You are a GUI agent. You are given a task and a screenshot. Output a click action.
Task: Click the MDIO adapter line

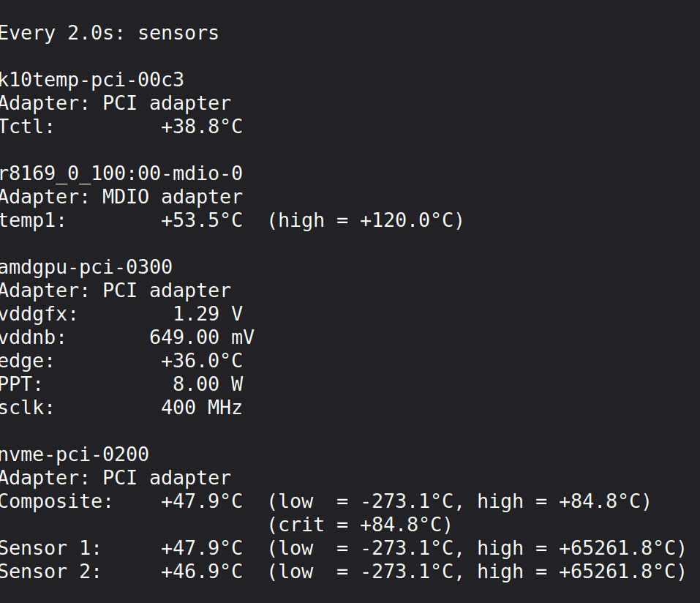click(x=121, y=198)
